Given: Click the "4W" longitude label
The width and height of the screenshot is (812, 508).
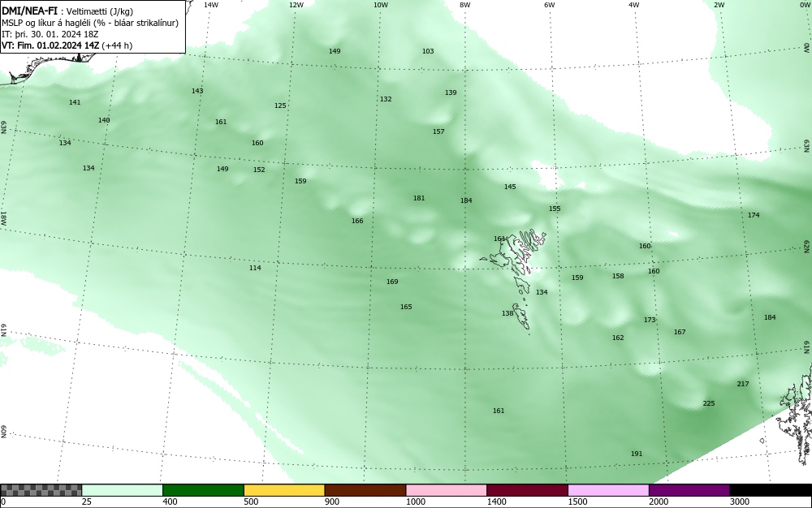Looking at the screenshot, I should click(x=634, y=5).
